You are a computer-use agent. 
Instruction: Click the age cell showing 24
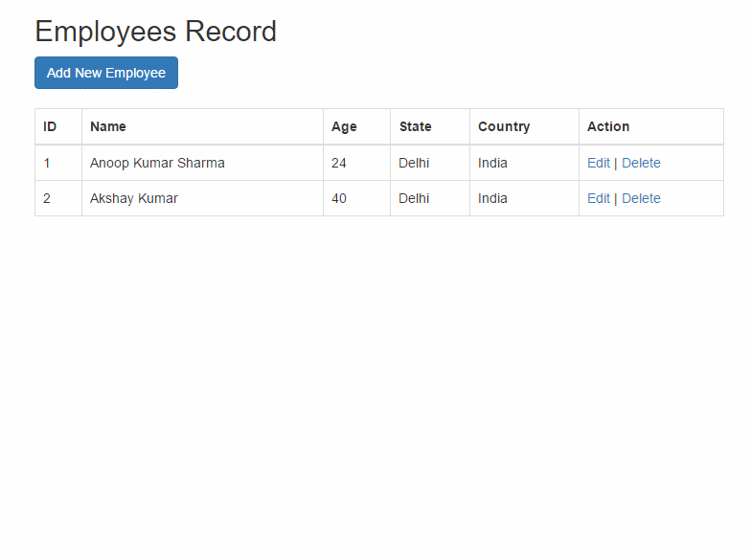tap(339, 163)
